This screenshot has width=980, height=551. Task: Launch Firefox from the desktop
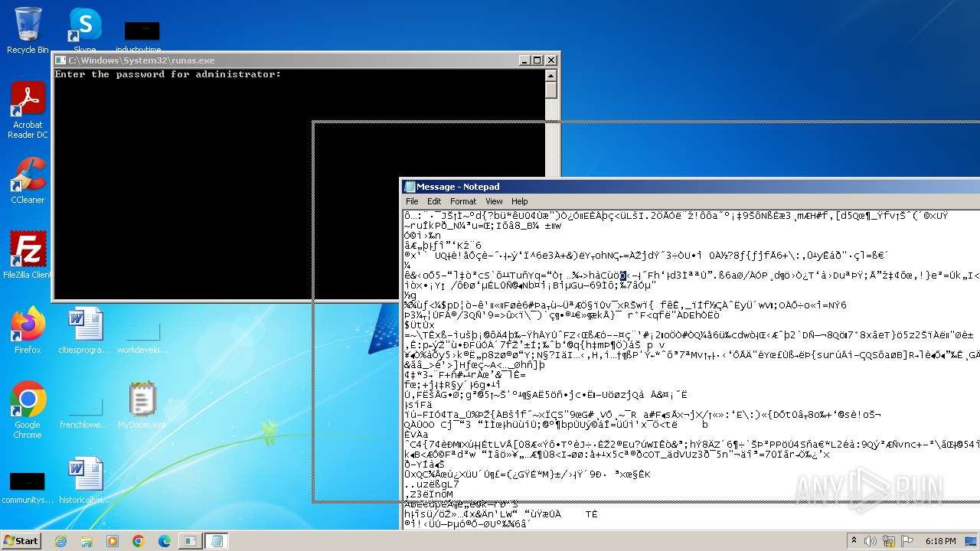(28, 330)
